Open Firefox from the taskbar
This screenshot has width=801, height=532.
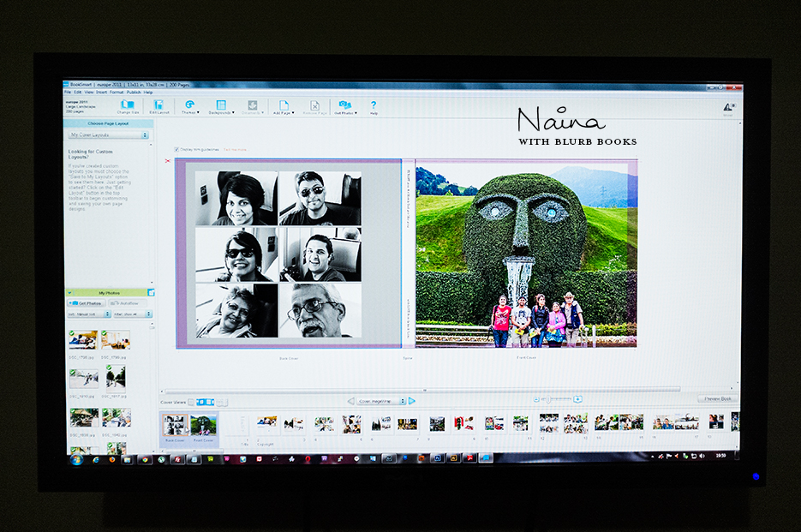[x=112, y=460]
